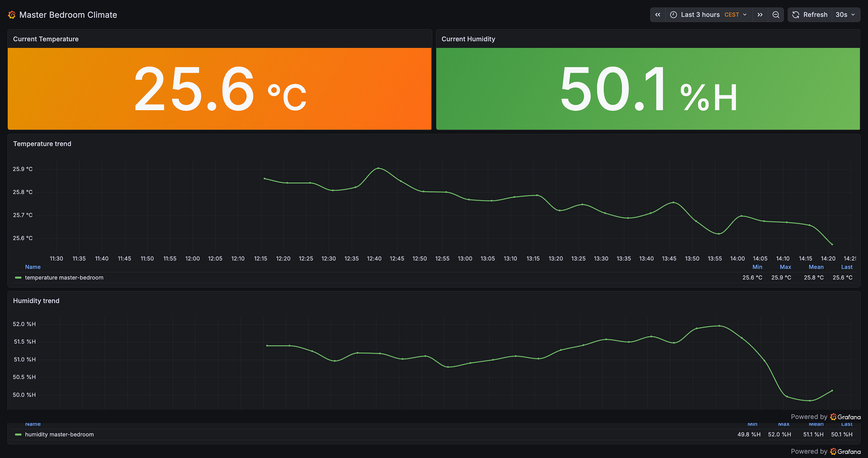Click humidity Mean value 51.1 %H
868x458 pixels.
[x=813, y=434]
